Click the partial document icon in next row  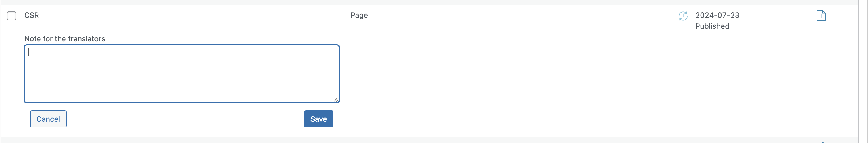click(x=821, y=142)
